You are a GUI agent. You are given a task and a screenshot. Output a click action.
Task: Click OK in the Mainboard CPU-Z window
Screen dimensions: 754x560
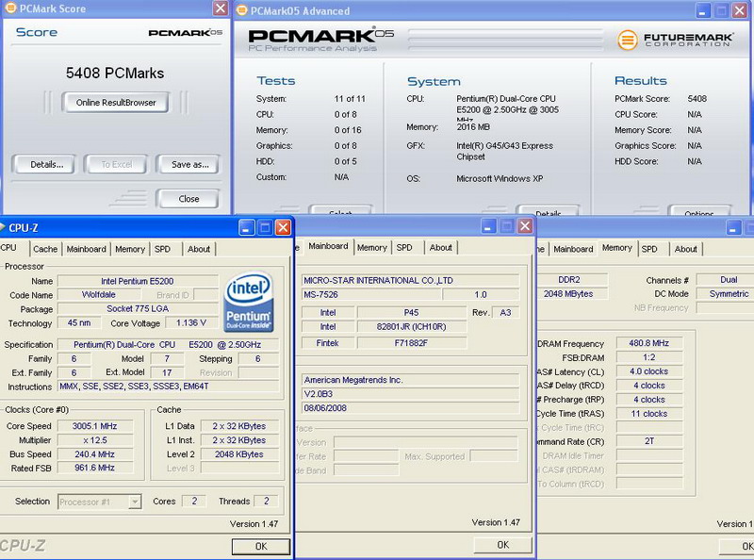503,545
